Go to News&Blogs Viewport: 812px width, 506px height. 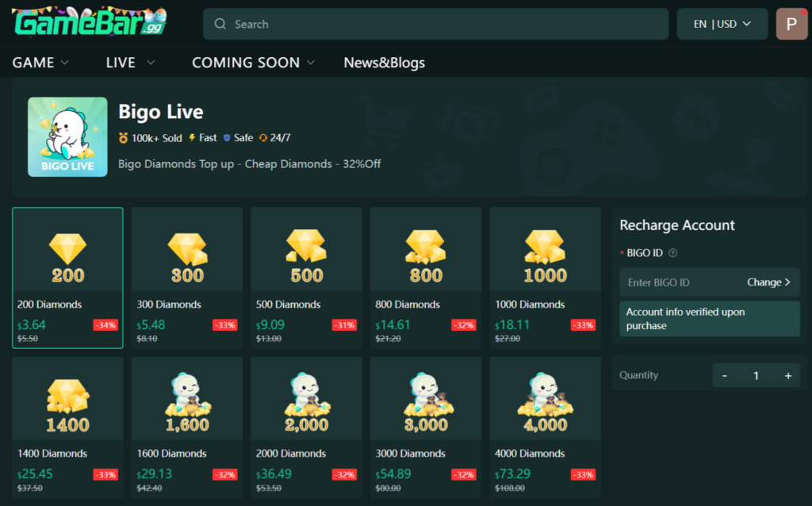[x=385, y=63]
